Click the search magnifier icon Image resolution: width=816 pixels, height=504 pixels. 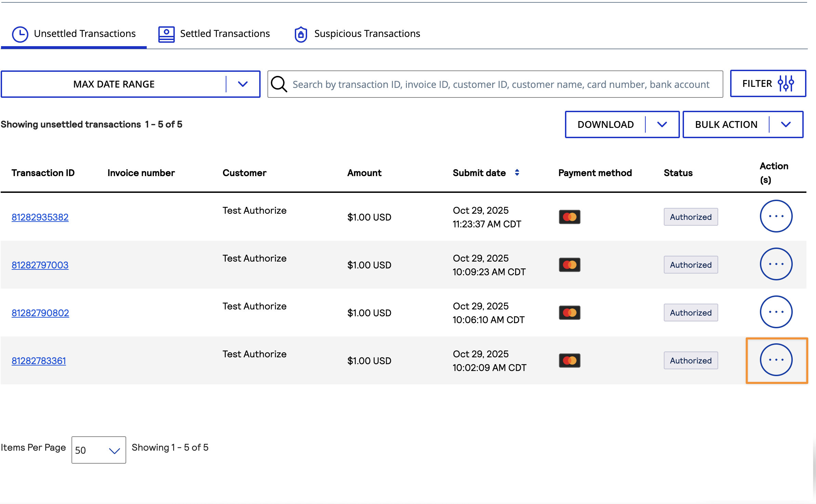coord(279,84)
